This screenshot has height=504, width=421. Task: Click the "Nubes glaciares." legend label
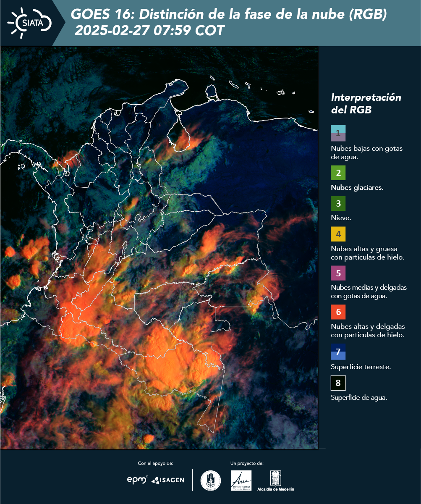[x=357, y=188]
